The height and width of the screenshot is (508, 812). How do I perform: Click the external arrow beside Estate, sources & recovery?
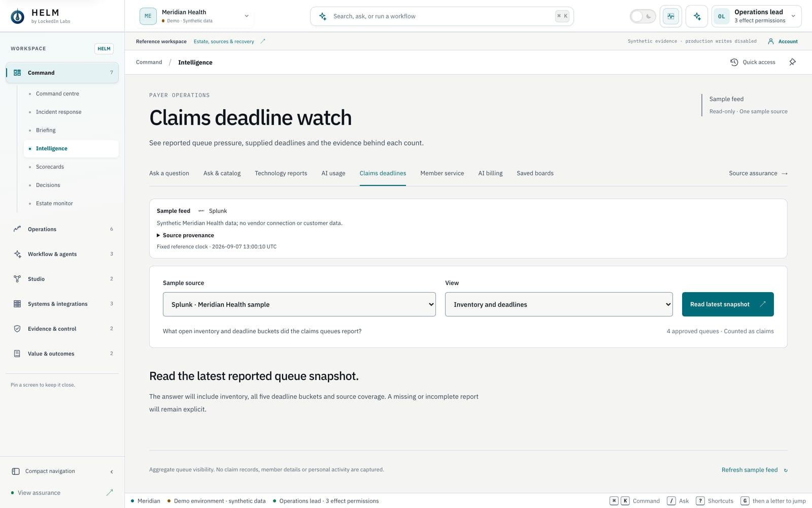point(263,41)
